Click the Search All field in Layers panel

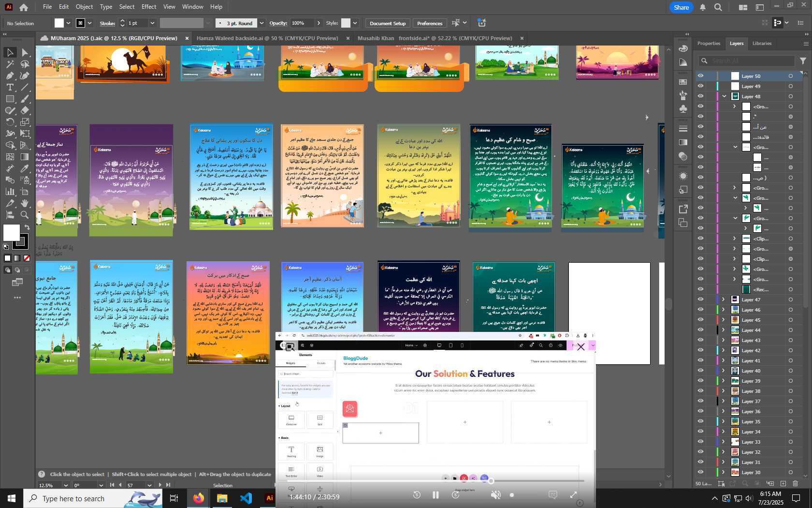pos(747,60)
